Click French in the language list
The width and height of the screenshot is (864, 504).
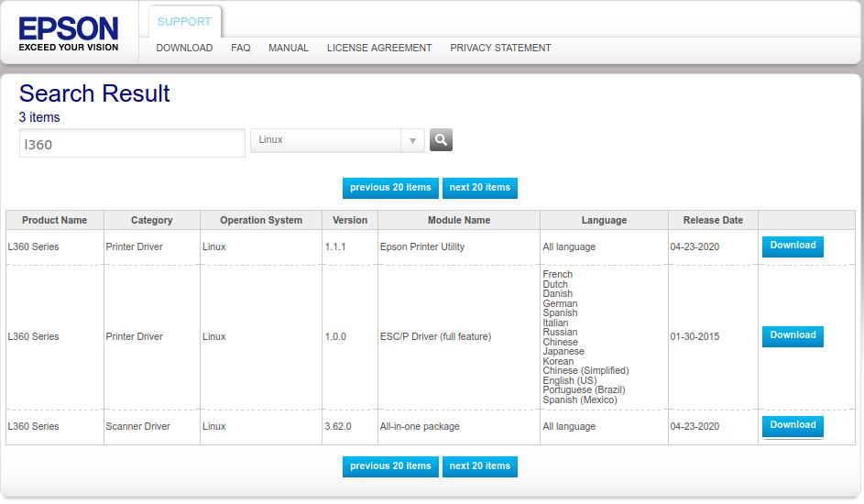point(557,274)
